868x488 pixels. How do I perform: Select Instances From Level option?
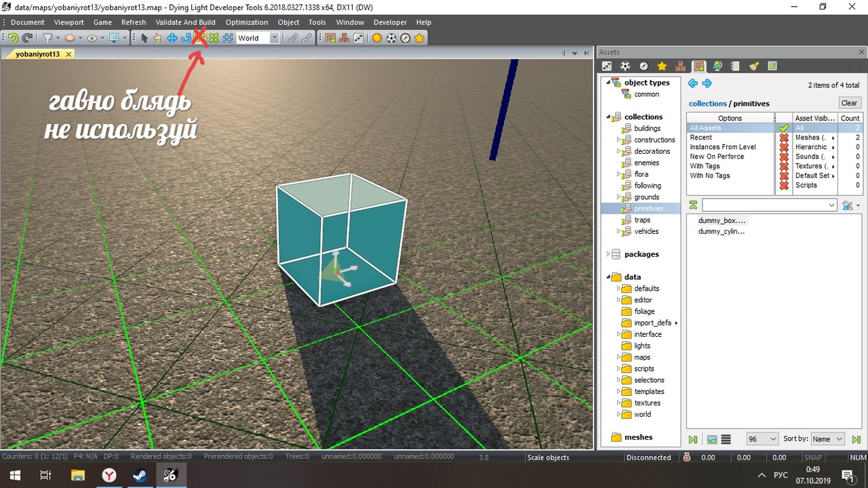coord(730,147)
